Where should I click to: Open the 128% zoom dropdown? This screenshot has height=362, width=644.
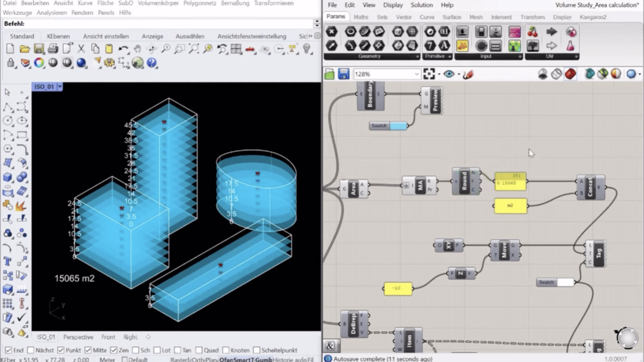pos(416,74)
